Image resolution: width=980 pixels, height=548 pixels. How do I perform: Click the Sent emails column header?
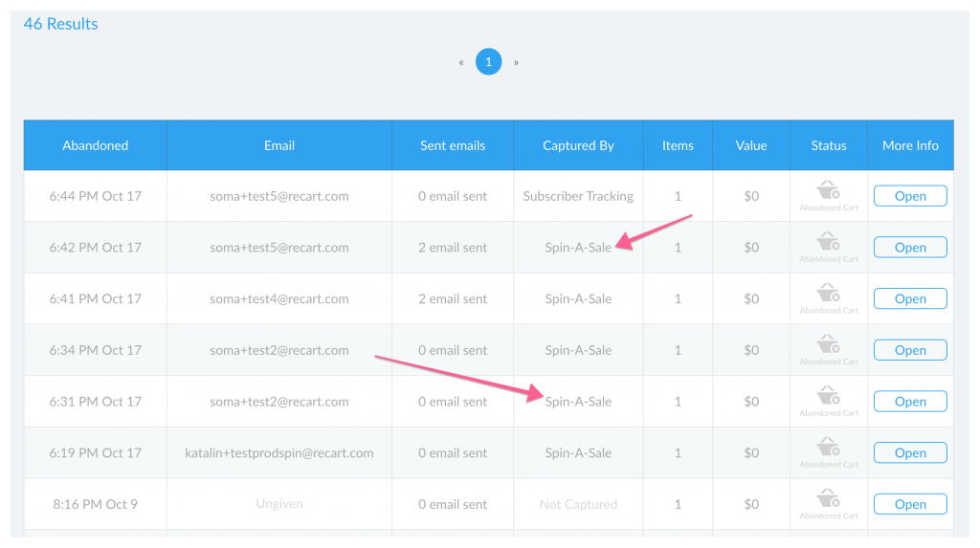click(453, 145)
